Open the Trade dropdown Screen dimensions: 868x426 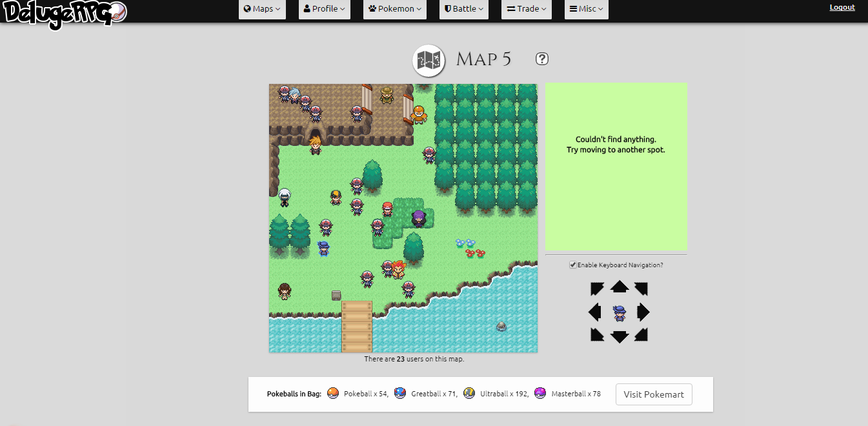click(526, 10)
